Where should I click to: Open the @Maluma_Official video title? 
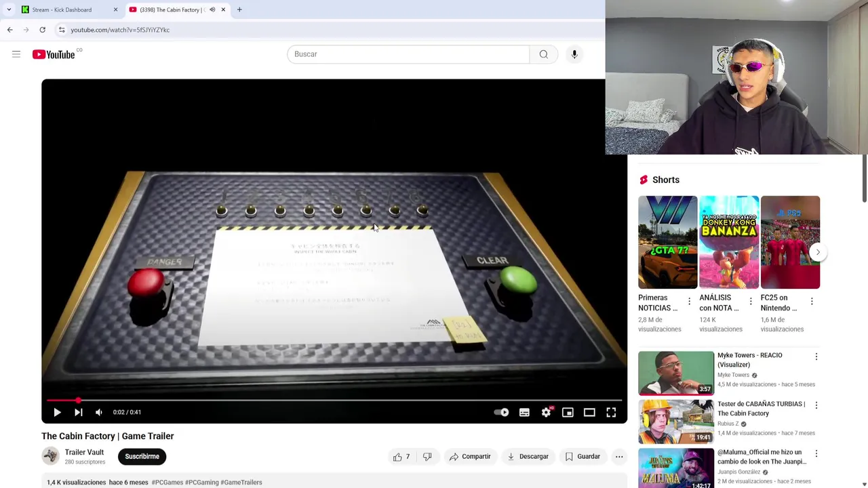click(x=762, y=457)
